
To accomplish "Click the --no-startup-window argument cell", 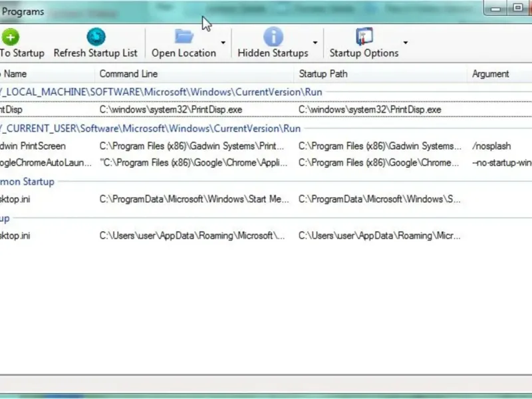I will (502, 162).
